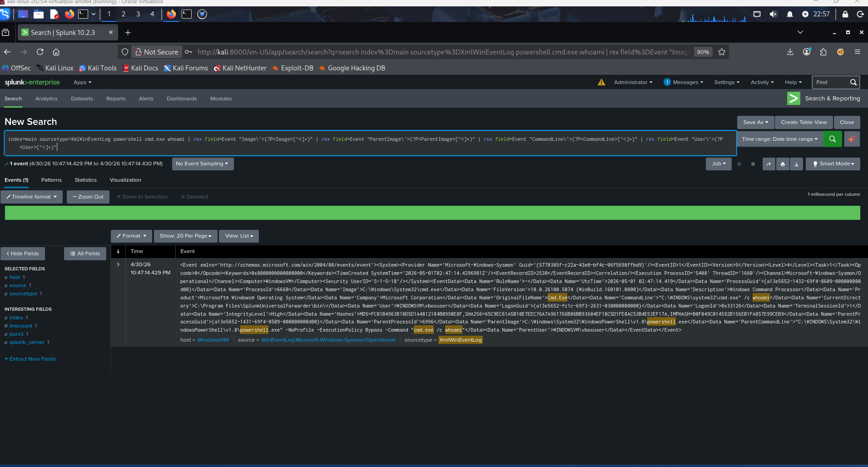The image size is (868, 467).
Task: Open the Firefox hamburger menu
Action: click(x=858, y=52)
